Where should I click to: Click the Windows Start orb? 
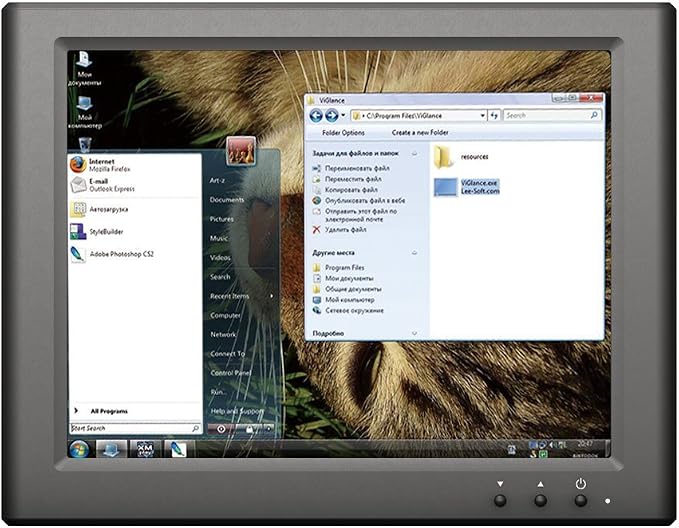pyautogui.click(x=79, y=450)
